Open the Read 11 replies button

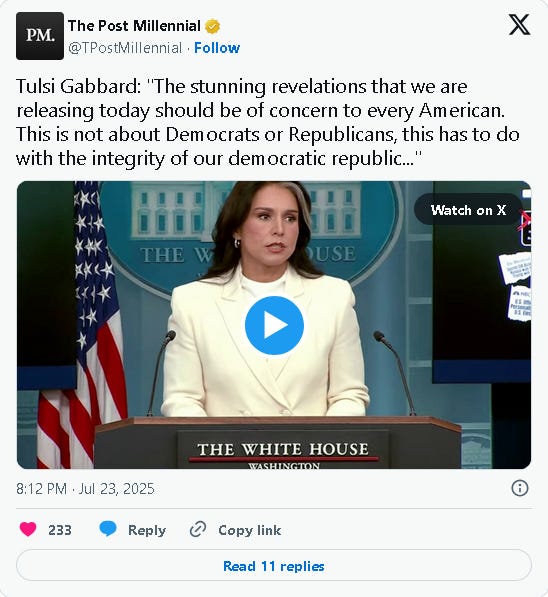[x=274, y=565]
